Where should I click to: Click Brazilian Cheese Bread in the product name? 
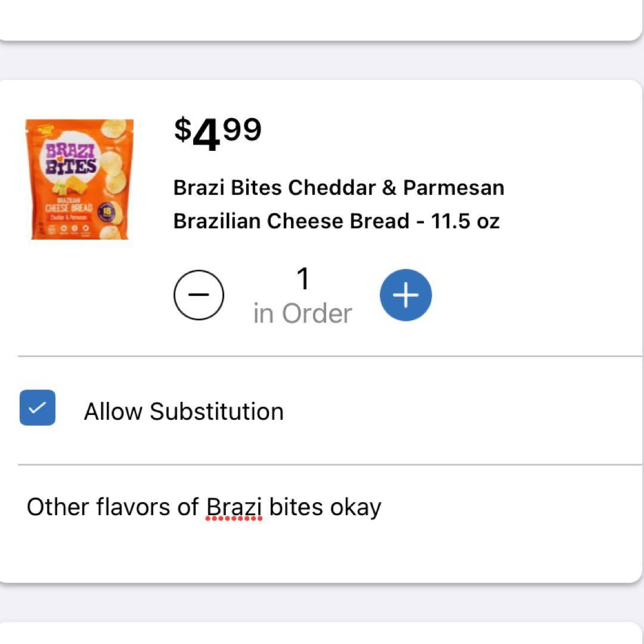point(291,221)
